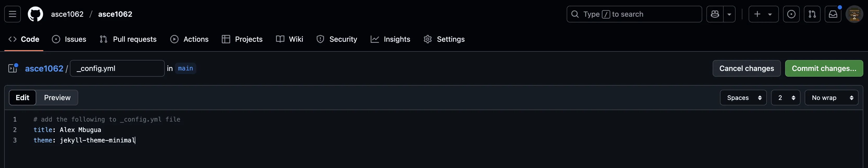Screen dimensions: 868x168
Task: Click the Cancel changes button
Action: click(746, 69)
